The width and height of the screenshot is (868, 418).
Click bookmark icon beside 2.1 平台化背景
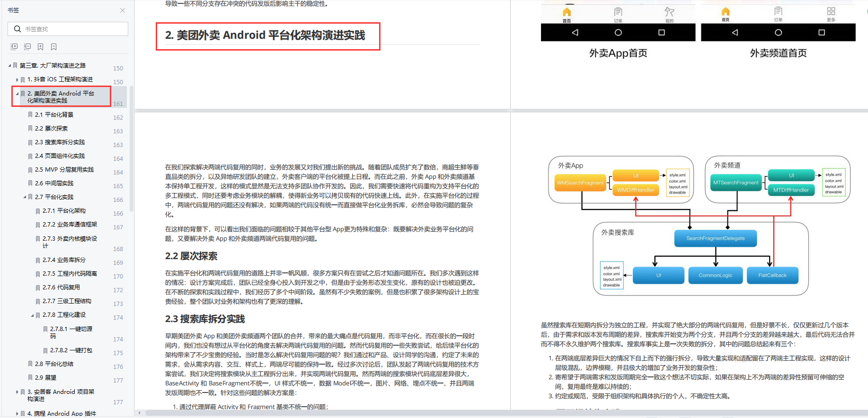[30, 115]
